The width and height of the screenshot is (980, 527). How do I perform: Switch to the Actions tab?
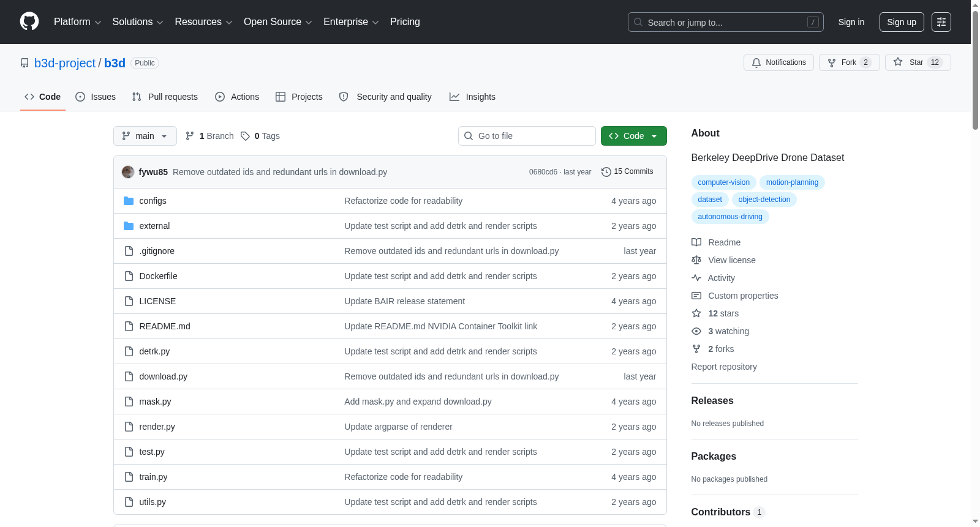point(237,97)
